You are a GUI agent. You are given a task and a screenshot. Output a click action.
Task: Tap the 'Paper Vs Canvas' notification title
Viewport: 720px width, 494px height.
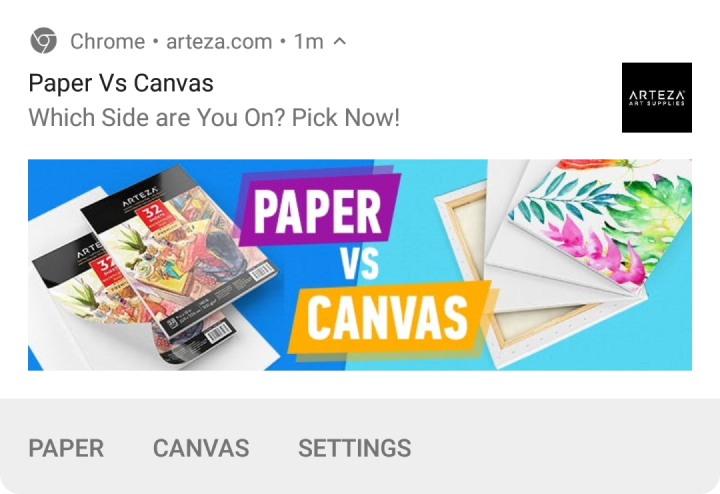(x=121, y=83)
